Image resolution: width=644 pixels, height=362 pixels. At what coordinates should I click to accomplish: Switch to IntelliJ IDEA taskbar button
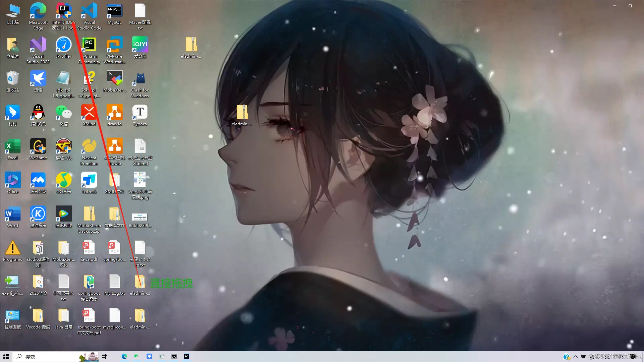coord(186,357)
